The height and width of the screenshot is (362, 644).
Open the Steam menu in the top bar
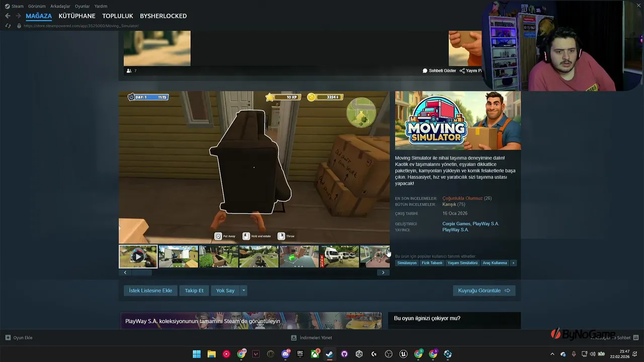(x=14, y=6)
